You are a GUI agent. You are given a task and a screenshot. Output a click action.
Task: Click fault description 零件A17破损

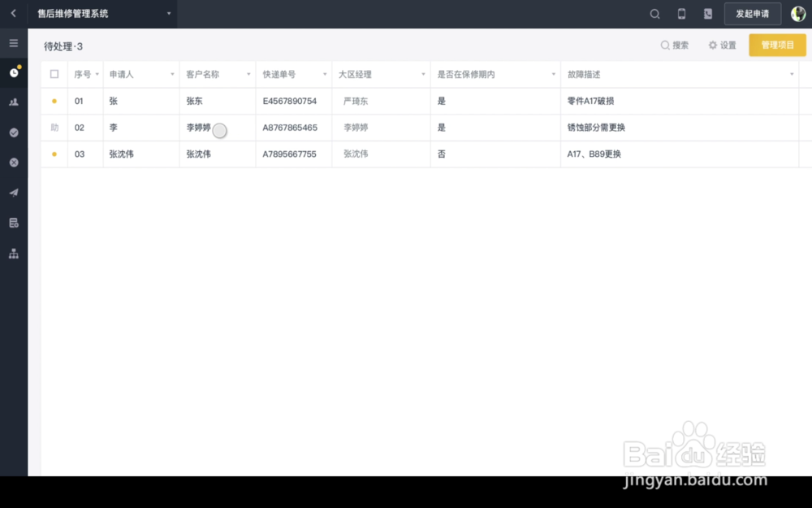(x=591, y=101)
